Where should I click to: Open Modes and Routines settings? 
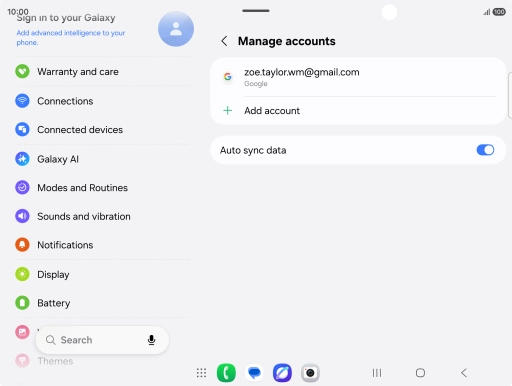(x=102, y=188)
